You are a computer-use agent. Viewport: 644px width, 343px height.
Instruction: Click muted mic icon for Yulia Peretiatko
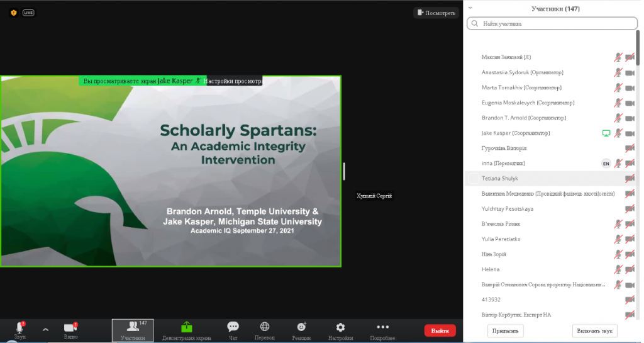(618, 239)
